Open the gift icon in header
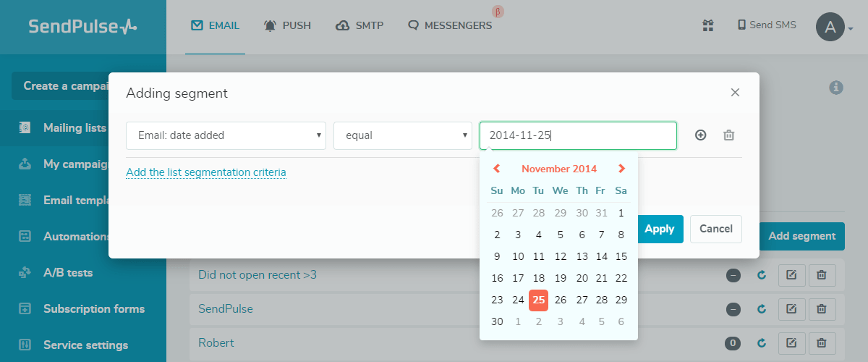Image resolution: width=868 pixels, height=362 pixels. pos(708,25)
